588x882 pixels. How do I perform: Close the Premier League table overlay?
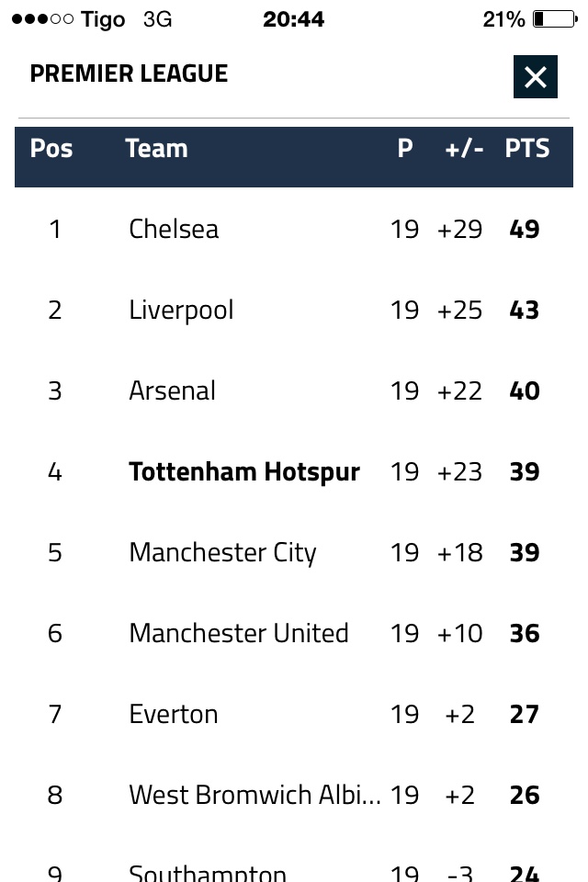(x=536, y=77)
